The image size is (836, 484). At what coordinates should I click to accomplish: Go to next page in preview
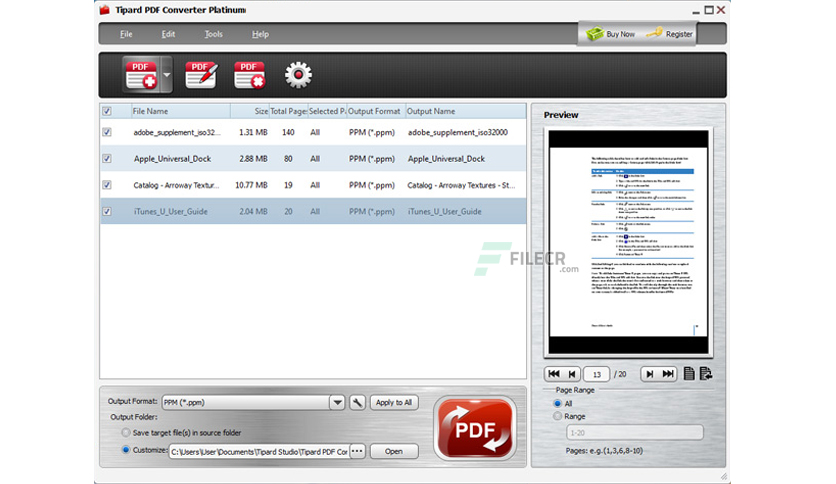pyautogui.click(x=649, y=374)
